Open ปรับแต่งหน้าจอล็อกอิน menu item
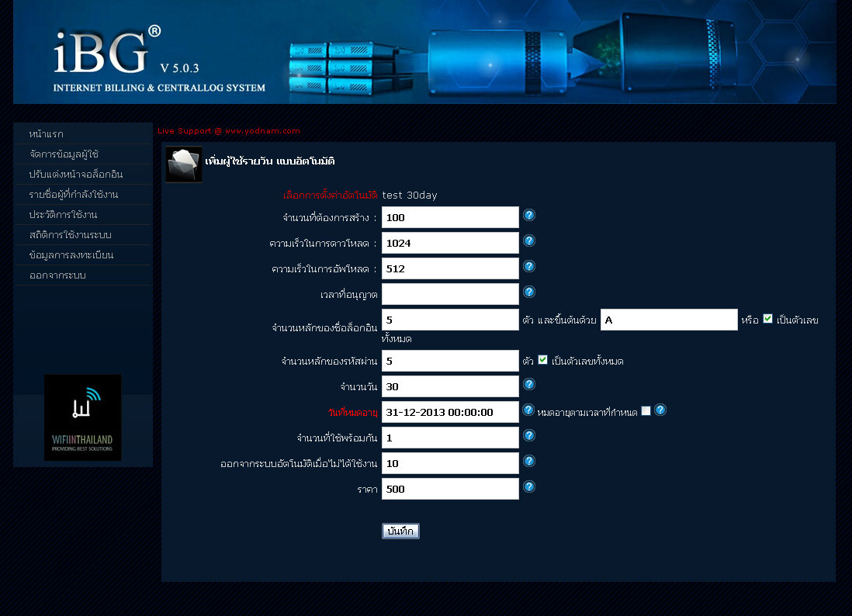Screen dimensions: 852x616 (82, 175)
